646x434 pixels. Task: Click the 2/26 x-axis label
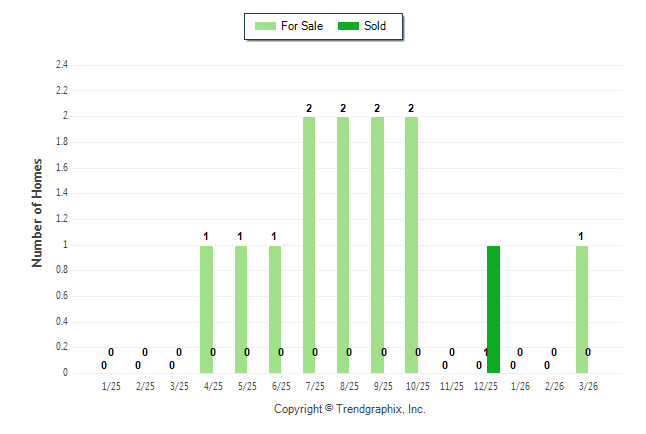pos(554,386)
